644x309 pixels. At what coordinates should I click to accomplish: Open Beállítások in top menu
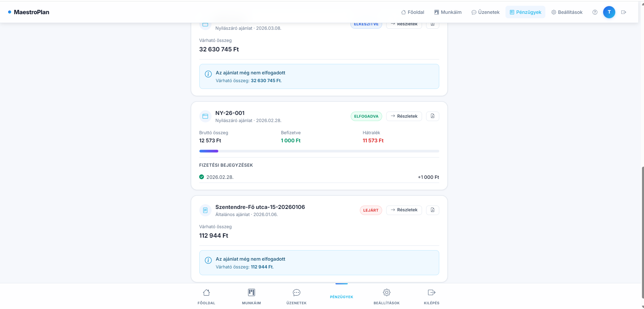tap(567, 12)
